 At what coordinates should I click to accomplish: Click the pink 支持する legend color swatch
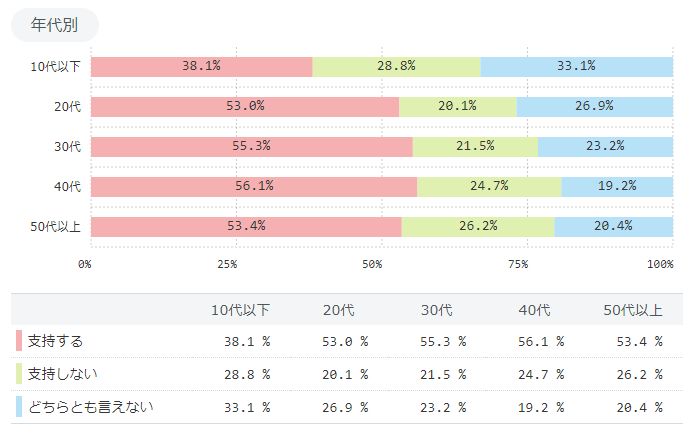pos(19,341)
